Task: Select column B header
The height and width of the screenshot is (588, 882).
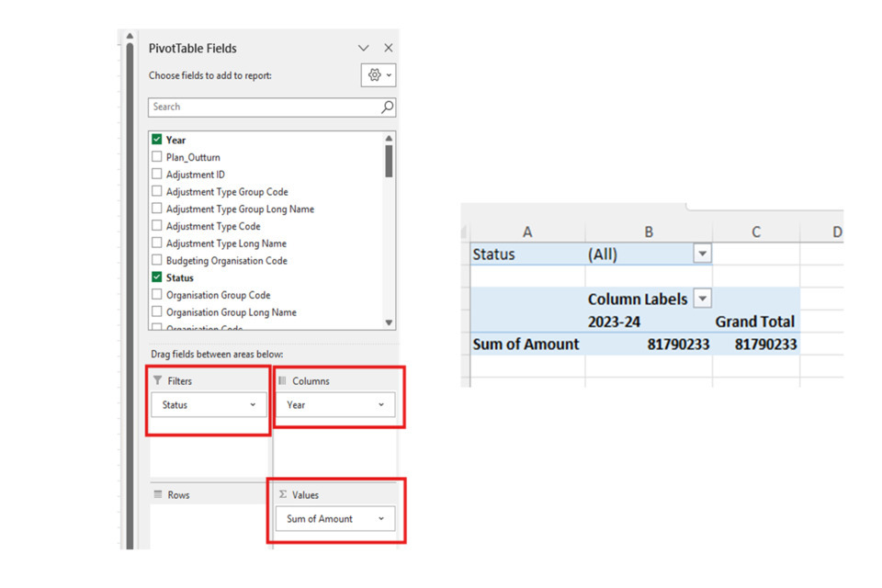Action: point(648,232)
